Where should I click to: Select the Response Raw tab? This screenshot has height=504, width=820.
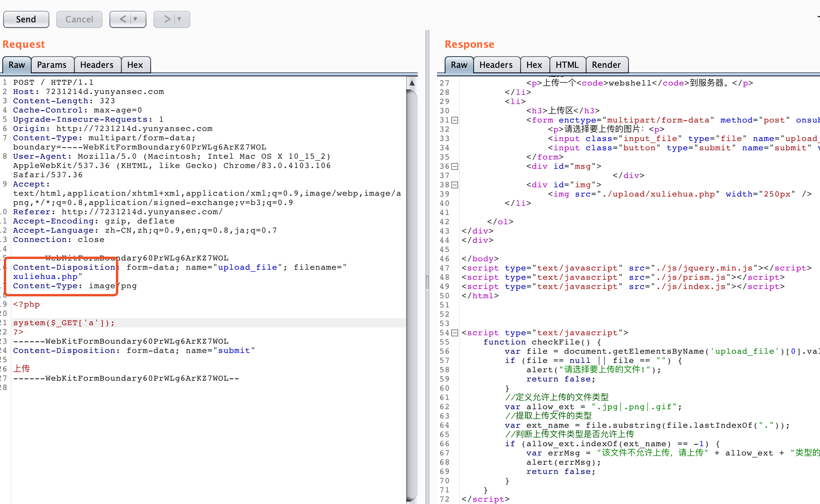pos(459,65)
